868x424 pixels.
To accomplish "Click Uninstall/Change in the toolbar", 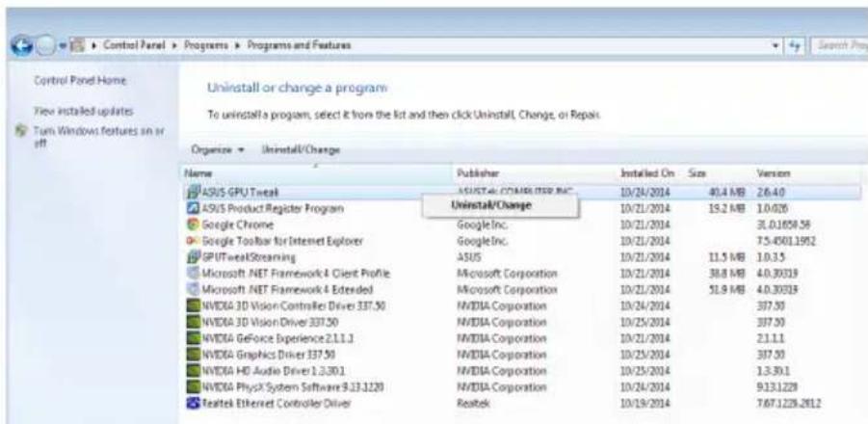I will [x=301, y=150].
